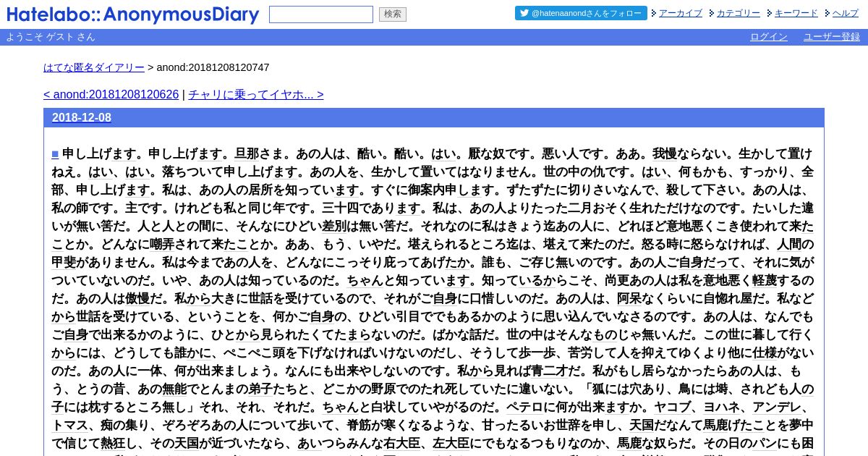Click keyword link トマス

[x=69, y=425]
